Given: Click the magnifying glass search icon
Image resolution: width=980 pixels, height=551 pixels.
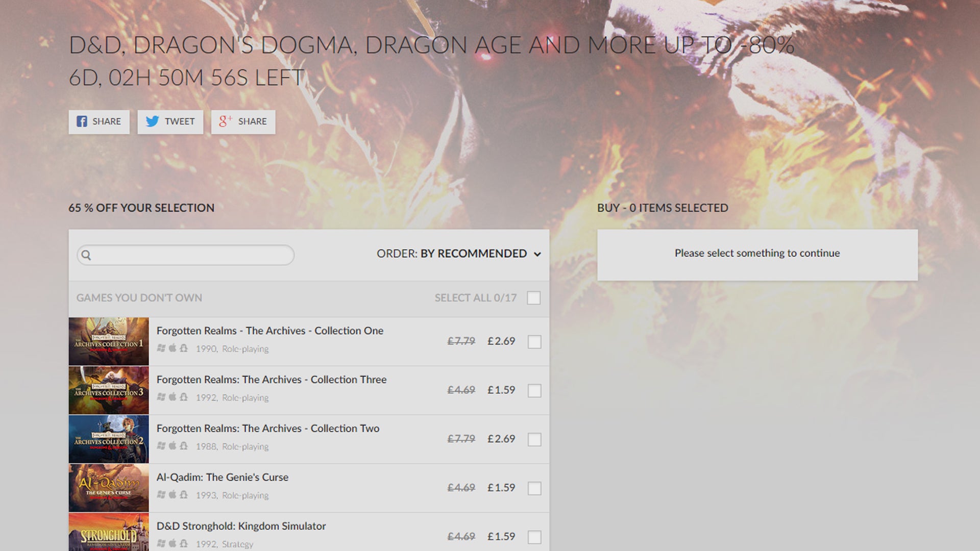Looking at the screenshot, I should (x=86, y=255).
